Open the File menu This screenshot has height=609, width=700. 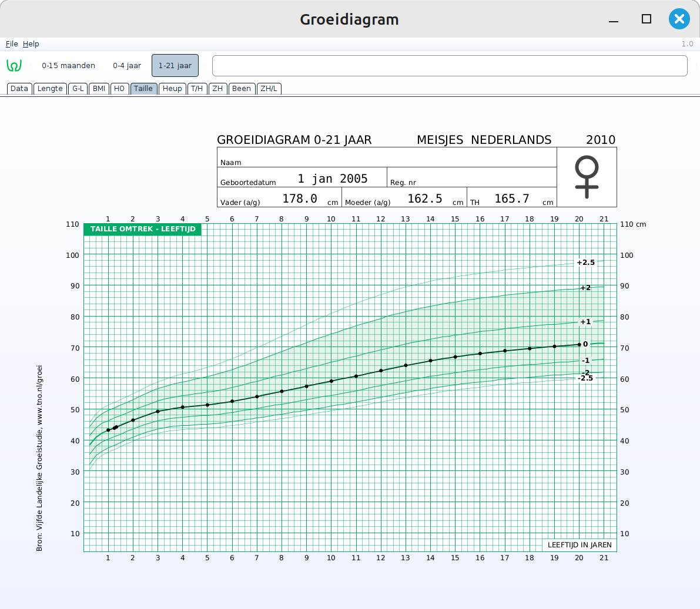click(12, 44)
